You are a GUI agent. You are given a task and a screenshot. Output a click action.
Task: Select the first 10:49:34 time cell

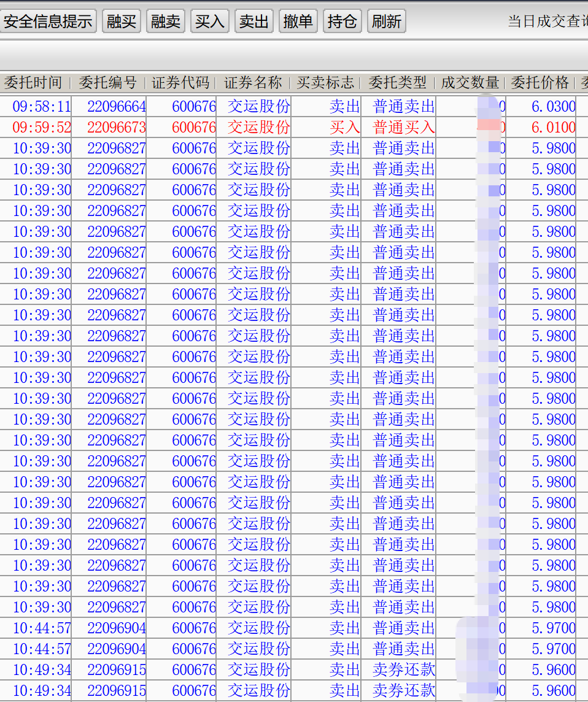(42, 669)
